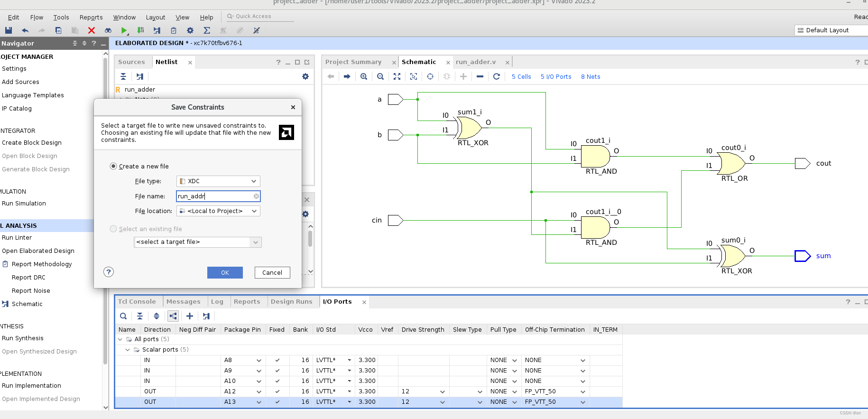The image size is (868, 419).
Task: Collapse all rows in I/O Ports toolbar
Action: coord(140,316)
